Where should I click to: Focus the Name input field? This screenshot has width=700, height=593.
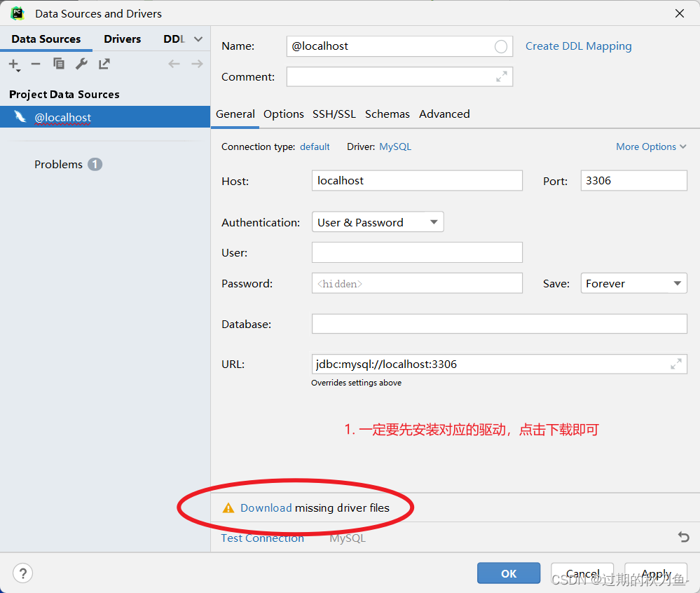tap(399, 46)
